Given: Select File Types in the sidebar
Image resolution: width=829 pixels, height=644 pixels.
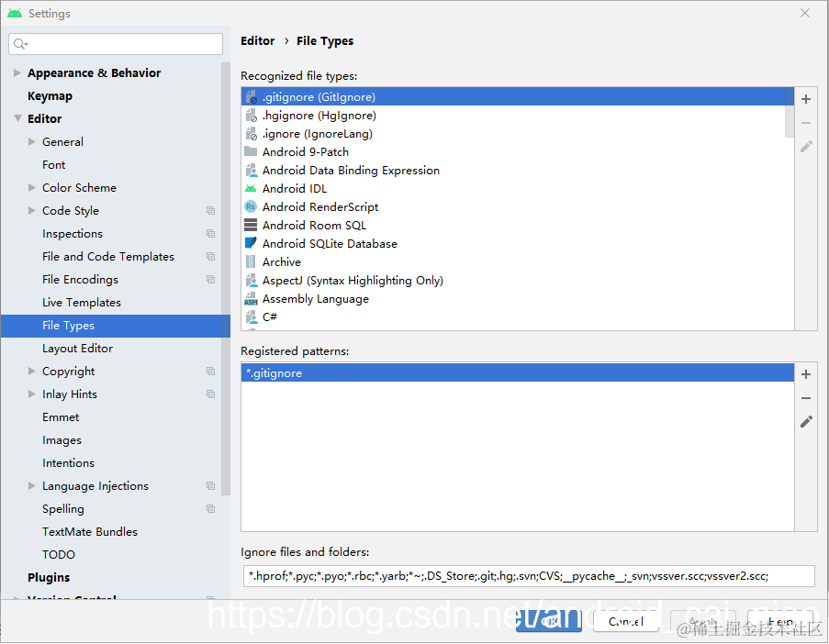Looking at the screenshot, I should click(x=116, y=326).
